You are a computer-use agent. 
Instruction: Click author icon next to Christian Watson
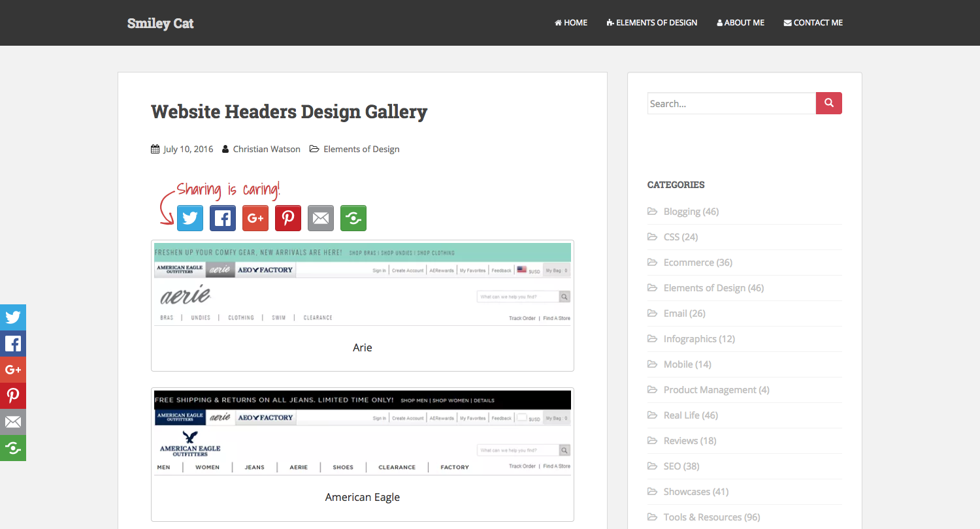pyautogui.click(x=225, y=149)
